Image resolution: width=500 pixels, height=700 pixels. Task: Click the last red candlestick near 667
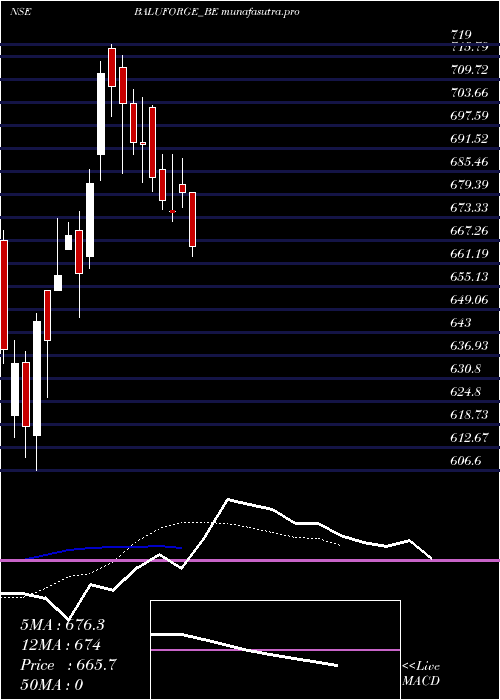(192, 219)
